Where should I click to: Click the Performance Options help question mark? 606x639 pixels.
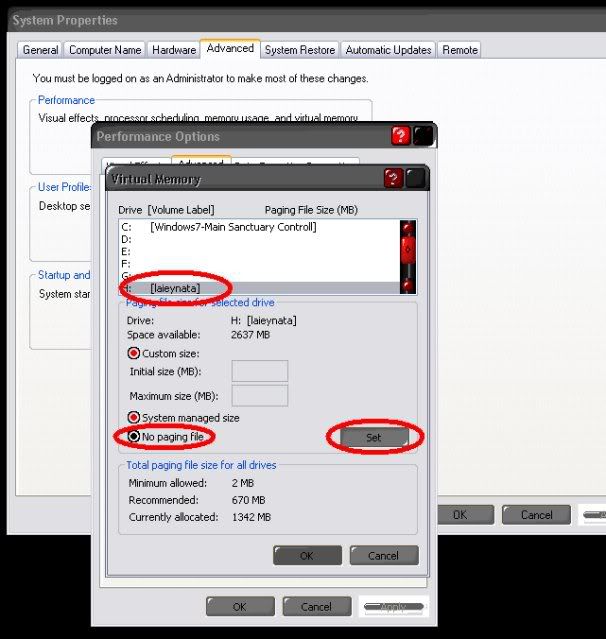(401, 136)
